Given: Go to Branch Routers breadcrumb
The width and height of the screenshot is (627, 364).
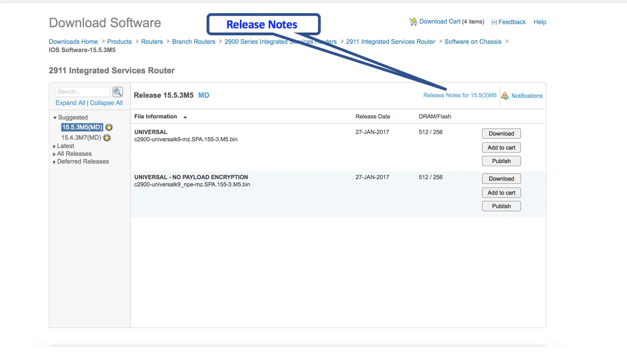Looking at the screenshot, I should pyautogui.click(x=193, y=42).
